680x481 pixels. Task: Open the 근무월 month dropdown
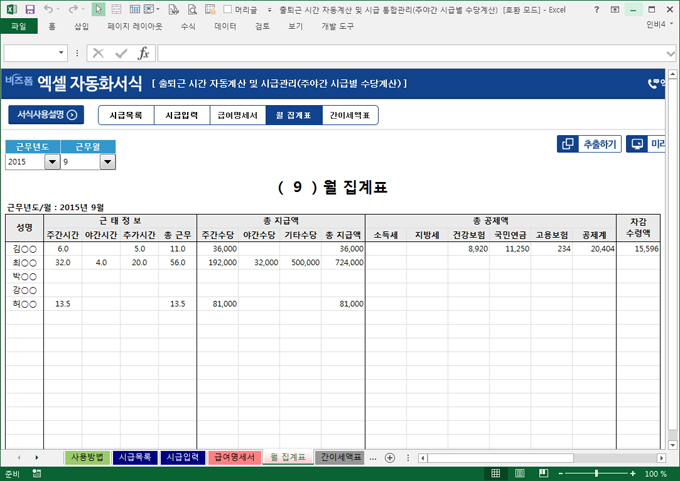tap(108, 161)
